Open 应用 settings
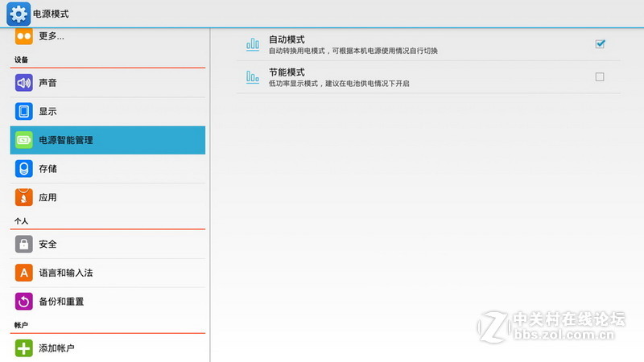The height and width of the screenshot is (362, 644). point(108,197)
